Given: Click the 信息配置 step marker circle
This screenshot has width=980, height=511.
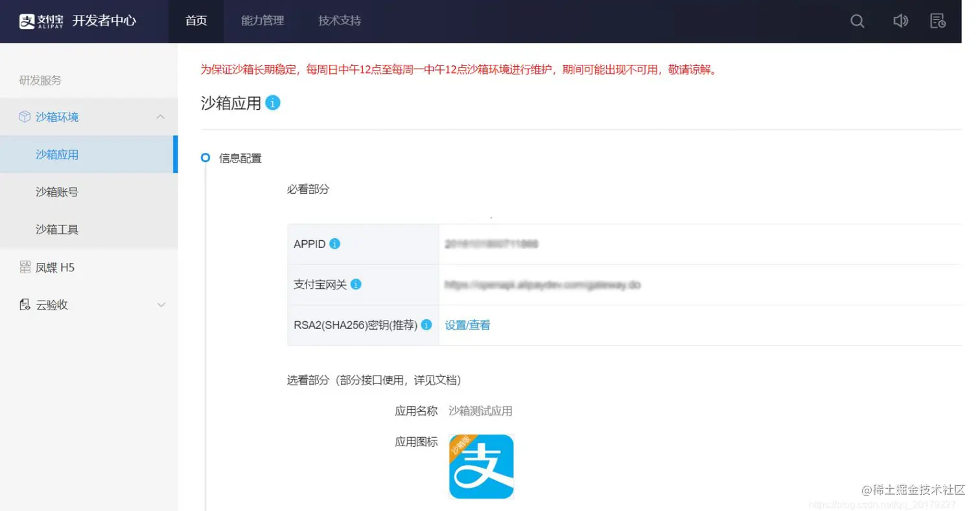Looking at the screenshot, I should point(205,157).
